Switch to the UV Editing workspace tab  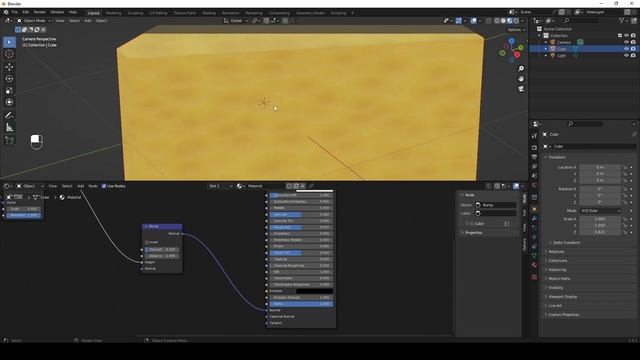click(158, 13)
